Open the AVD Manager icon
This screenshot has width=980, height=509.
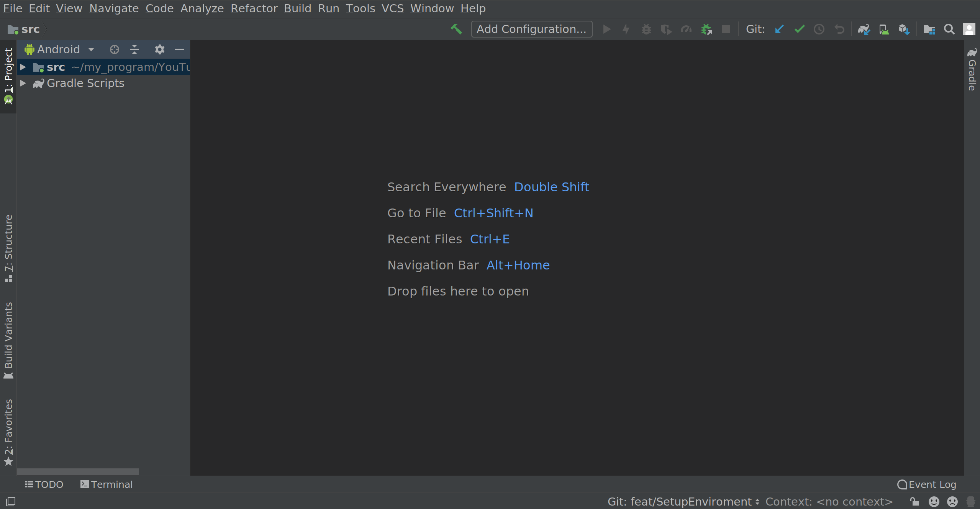(x=884, y=29)
